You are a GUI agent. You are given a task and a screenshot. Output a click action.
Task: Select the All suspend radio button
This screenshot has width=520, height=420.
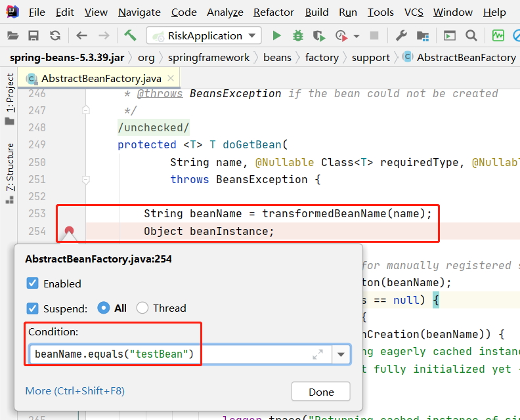coord(104,308)
